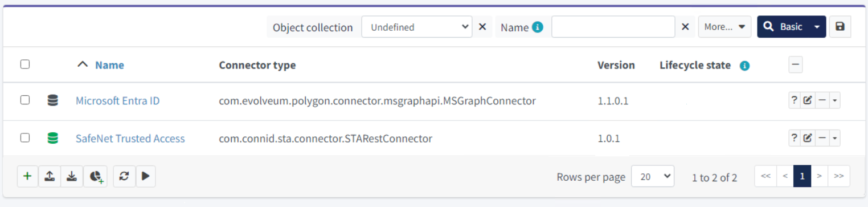Sort the table by the Name column

109,65
